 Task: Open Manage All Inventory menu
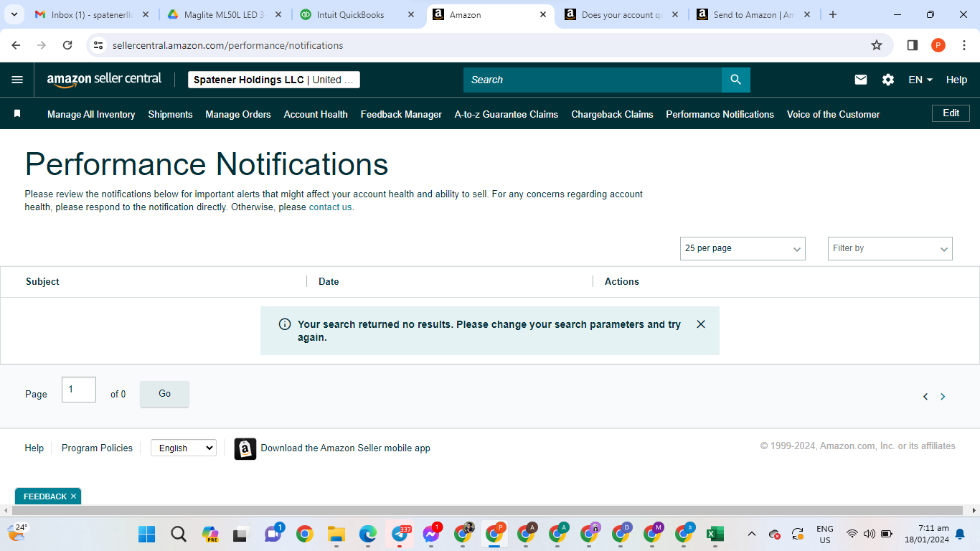pos(91,114)
